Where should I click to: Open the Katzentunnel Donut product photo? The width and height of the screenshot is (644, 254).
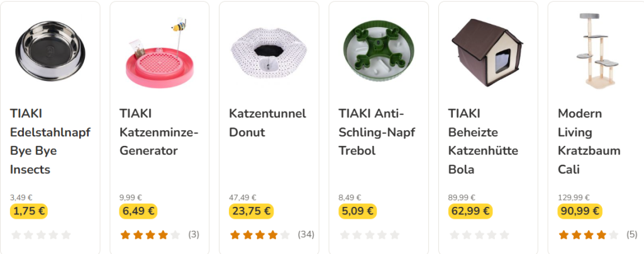[x=269, y=53]
